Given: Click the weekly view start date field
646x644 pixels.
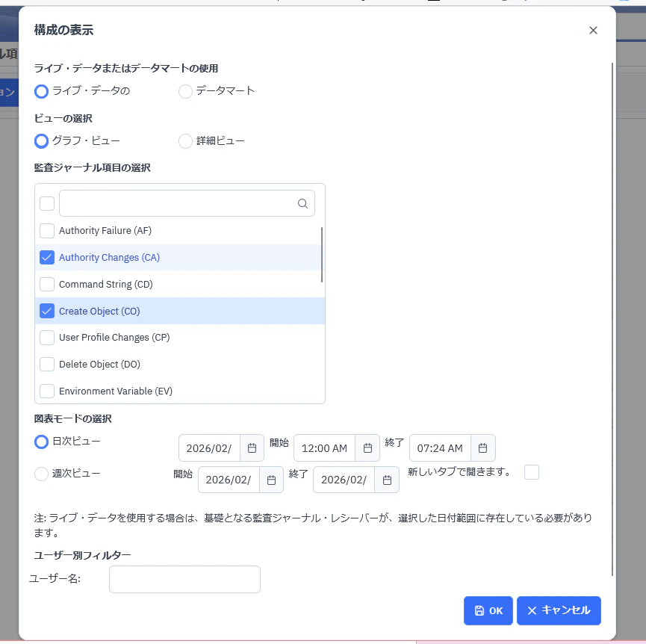Looking at the screenshot, I should coord(229,480).
